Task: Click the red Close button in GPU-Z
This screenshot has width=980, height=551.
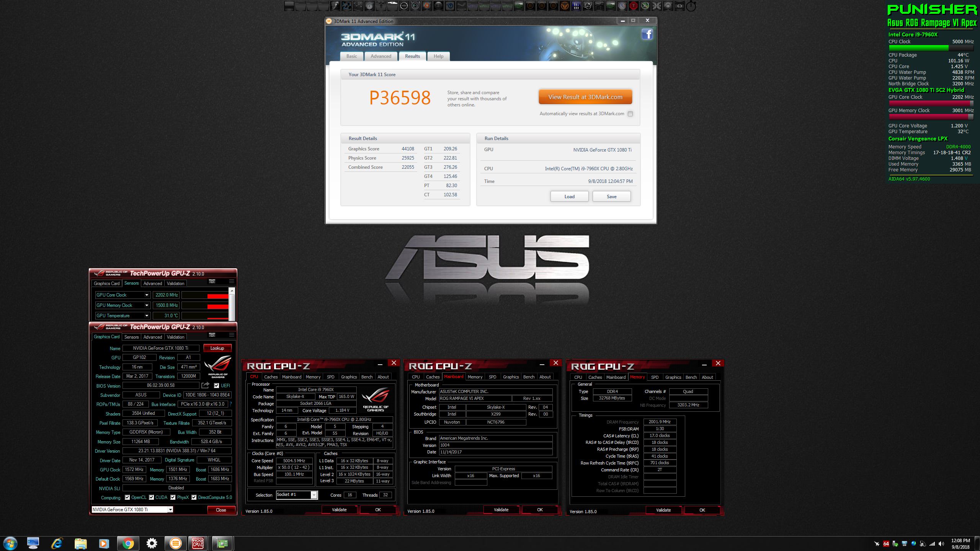Action: 221,510
